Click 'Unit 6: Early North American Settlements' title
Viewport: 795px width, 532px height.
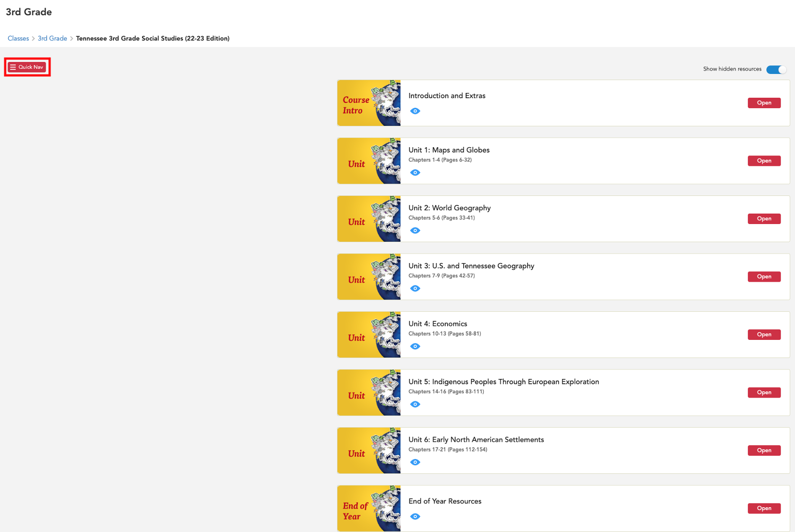click(x=476, y=440)
